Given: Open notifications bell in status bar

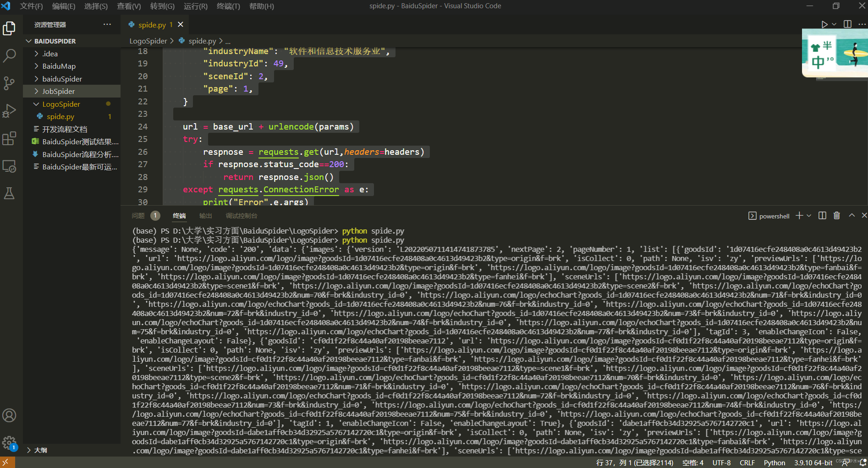Looking at the screenshot, I should [863, 463].
